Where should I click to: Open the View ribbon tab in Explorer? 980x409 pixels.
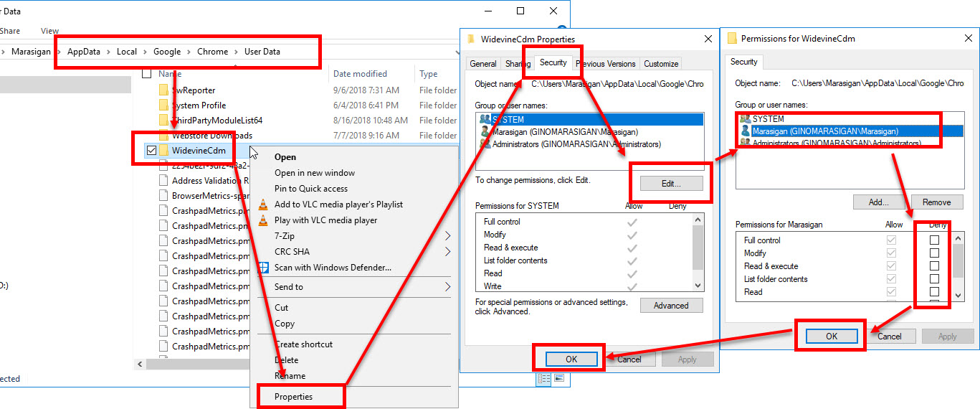(50, 31)
